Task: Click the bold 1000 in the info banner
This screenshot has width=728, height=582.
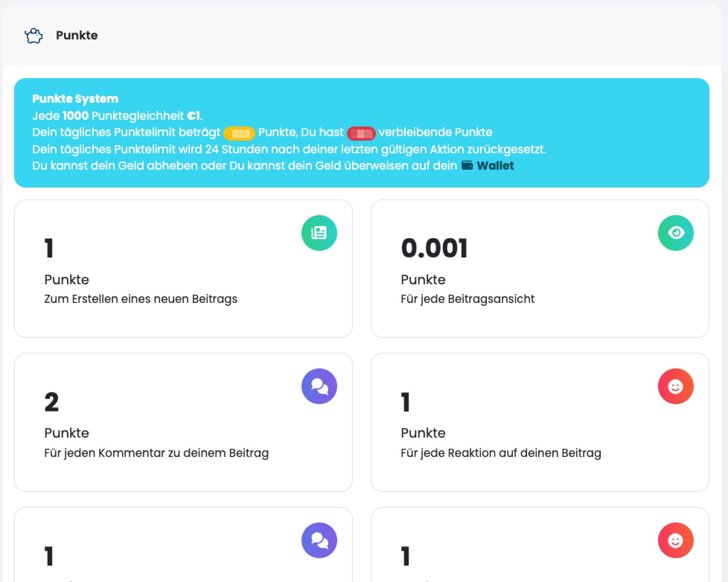Action: 76,116
